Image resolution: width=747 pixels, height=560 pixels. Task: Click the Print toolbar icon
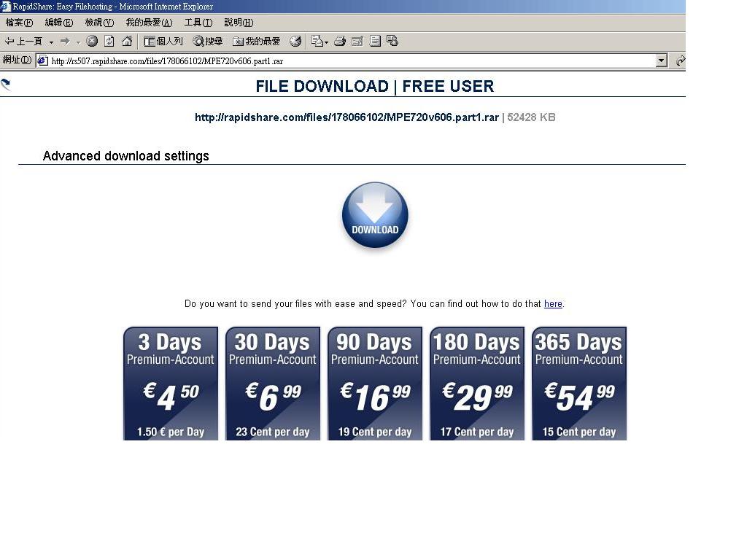(x=339, y=42)
